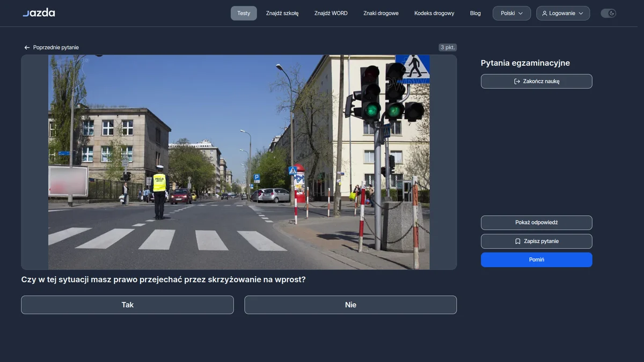Screen dimensions: 644x362
Task: Open the Znajdź szkołę menu item
Action: (x=282, y=13)
